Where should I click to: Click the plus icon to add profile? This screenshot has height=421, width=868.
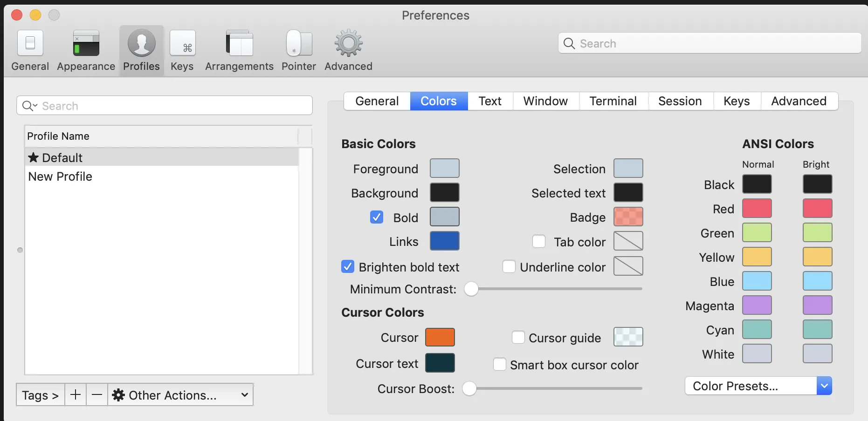(x=76, y=395)
